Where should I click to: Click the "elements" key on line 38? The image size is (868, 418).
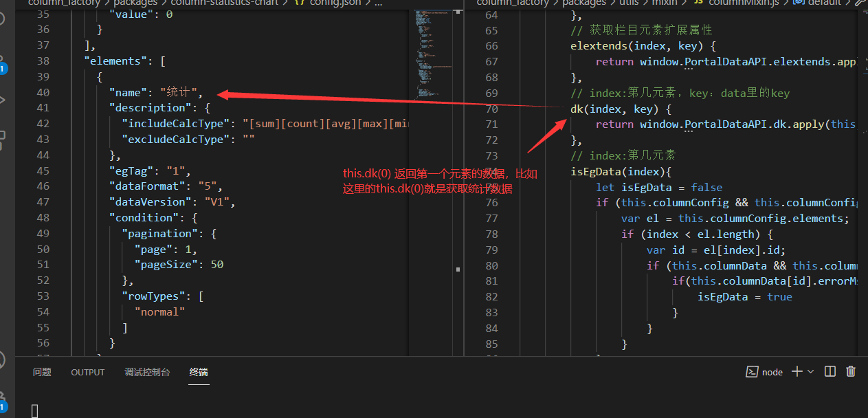tap(115, 60)
